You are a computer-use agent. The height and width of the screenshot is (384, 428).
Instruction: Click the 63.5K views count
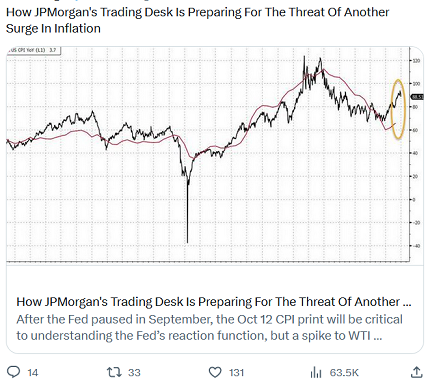coord(344,372)
